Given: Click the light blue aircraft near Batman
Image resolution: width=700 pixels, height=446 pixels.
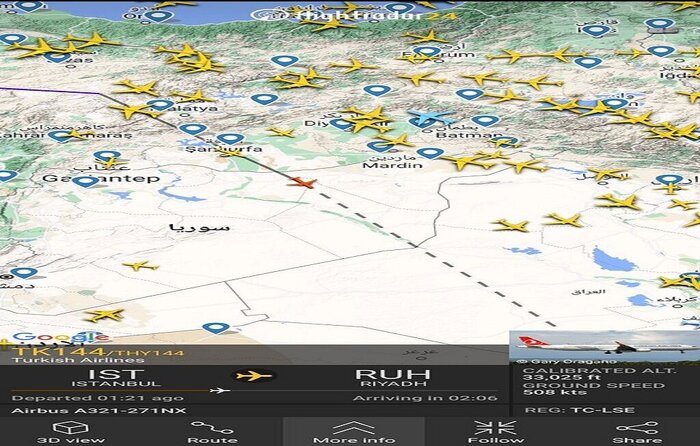Looking at the screenshot, I should tap(430, 118).
